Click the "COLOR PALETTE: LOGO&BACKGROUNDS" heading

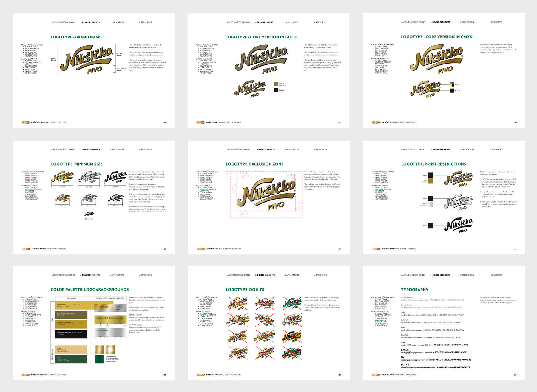pyautogui.click(x=90, y=290)
